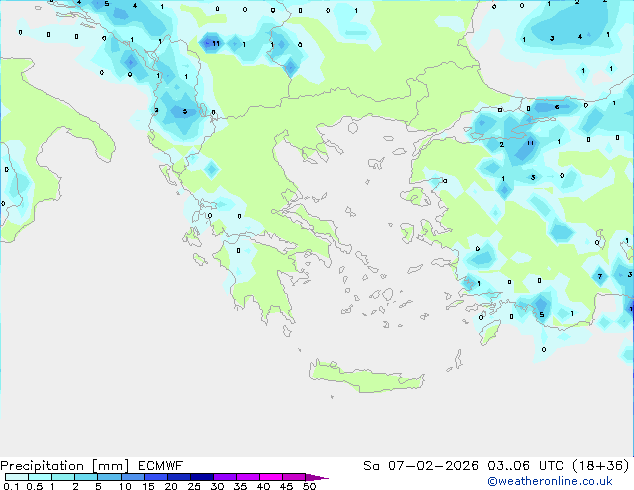Click the 0.5–1 mm legend color swatch
The width and height of the screenshot is (634, 490).
pos(40,477)
